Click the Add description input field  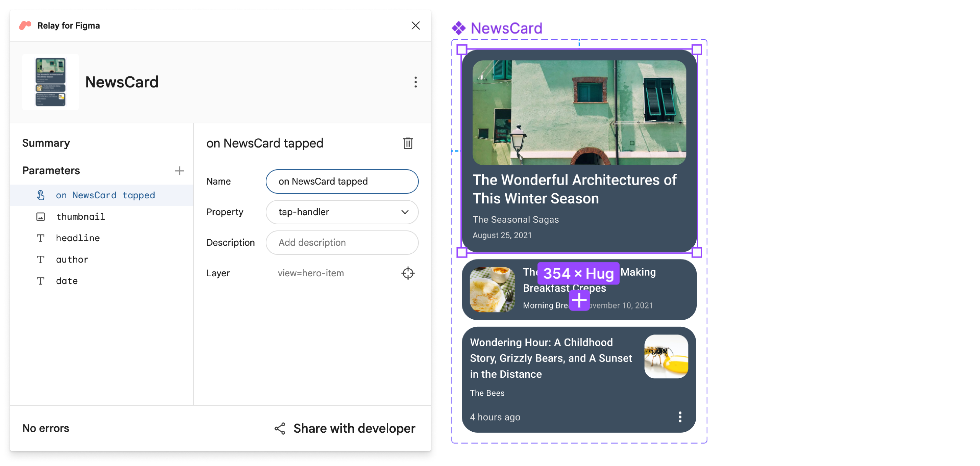342,242
